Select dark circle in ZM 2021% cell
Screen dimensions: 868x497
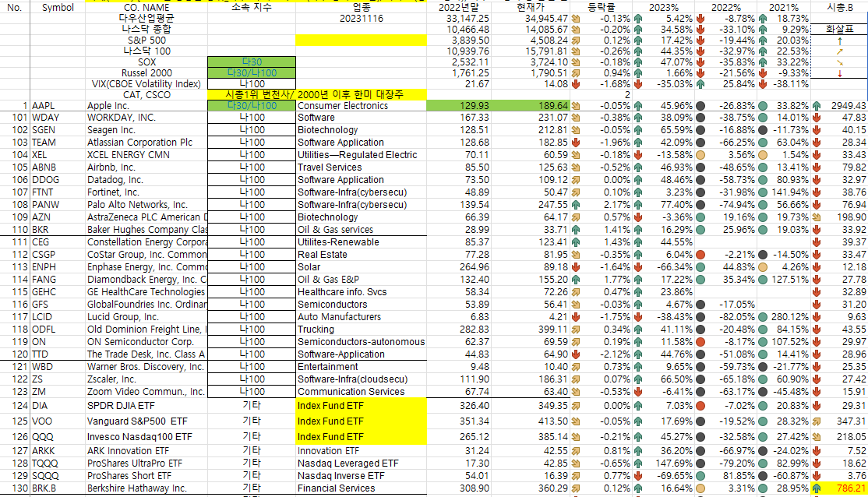(x=763, y=391)
